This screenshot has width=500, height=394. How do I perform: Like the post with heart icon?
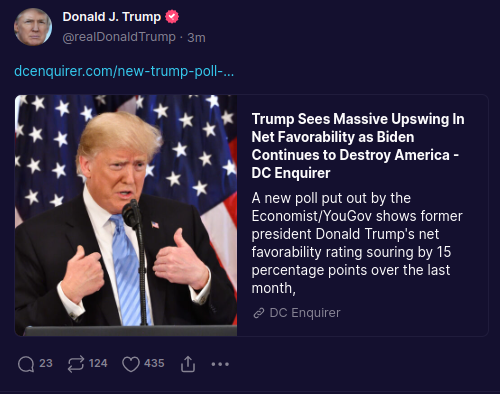point(131,364)
